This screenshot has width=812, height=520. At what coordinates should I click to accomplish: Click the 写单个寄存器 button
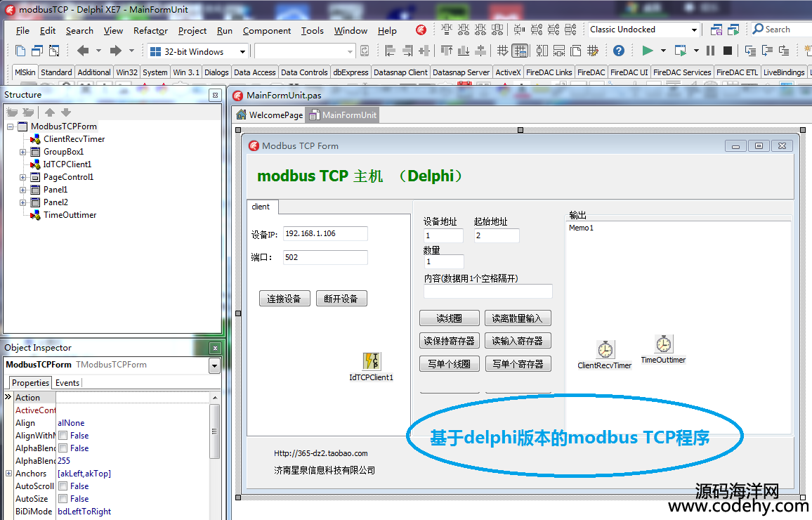coord(518,364)
